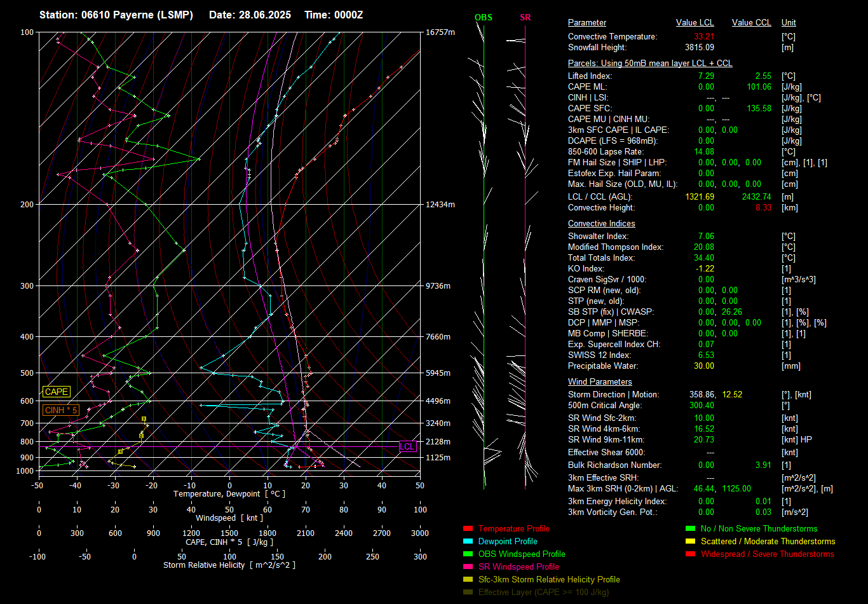868x604 pixels.
Task: Click the Station: 06610 Payerne (LSMP) title
Action: click(116, 15)
